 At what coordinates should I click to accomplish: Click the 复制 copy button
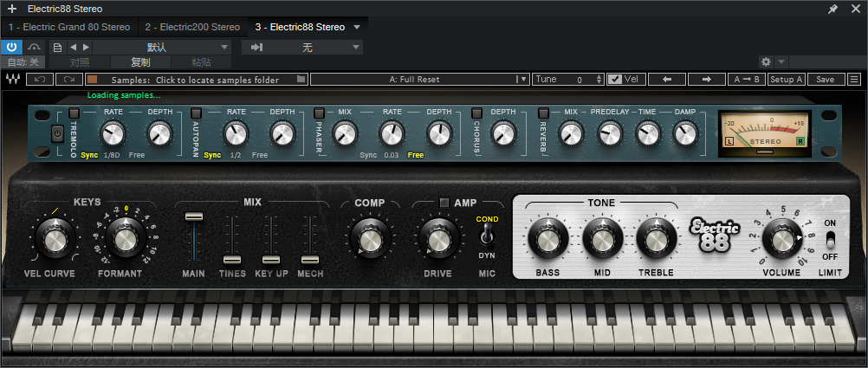click(x=140, y=62)
